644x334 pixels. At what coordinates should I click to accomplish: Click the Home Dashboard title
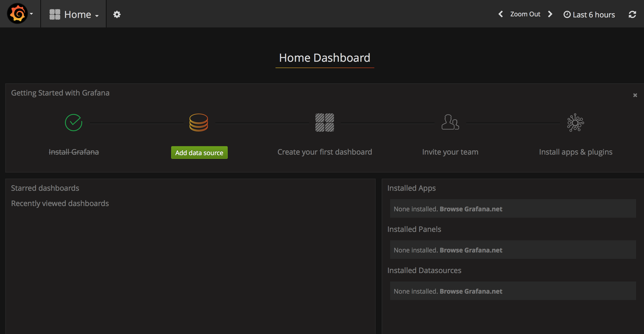[325, 58]
